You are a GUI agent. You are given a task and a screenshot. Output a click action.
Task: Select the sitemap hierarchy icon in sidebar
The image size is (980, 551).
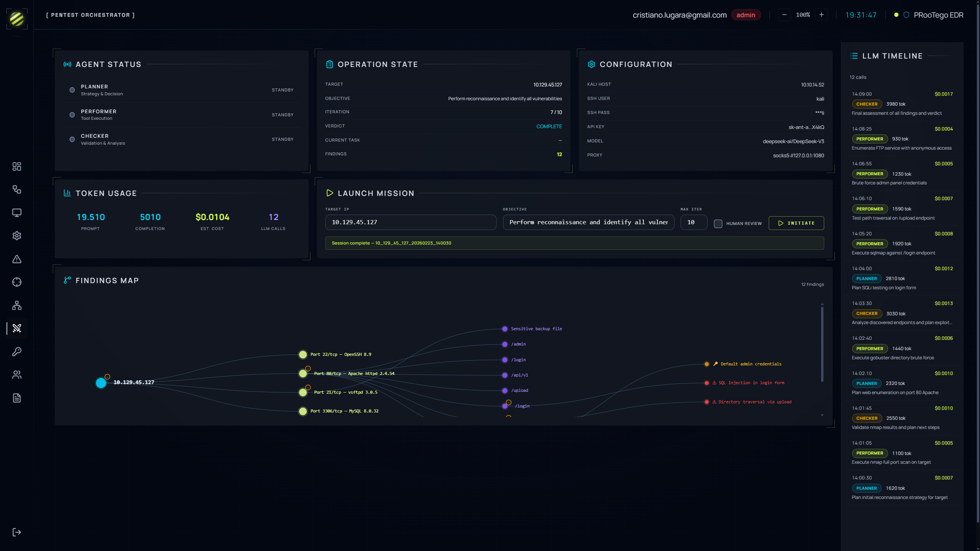pos(17,305)
